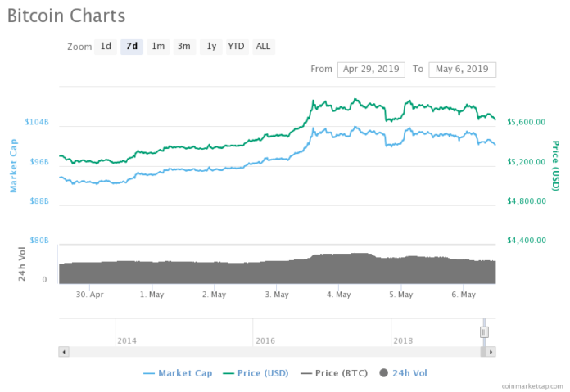The height and width of the screenshot is (392, 570).
Task: Click the navigator horizontal scrollbar track
Action: 274,352
